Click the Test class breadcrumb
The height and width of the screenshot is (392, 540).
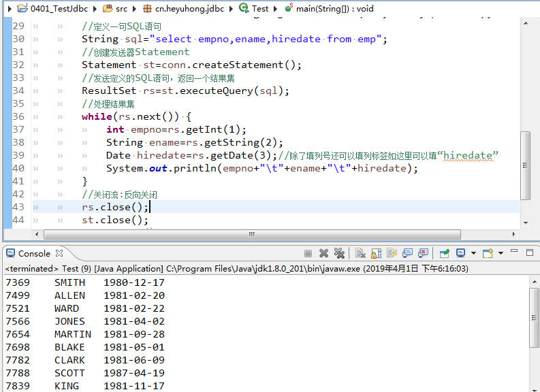[x=260, y=9]
